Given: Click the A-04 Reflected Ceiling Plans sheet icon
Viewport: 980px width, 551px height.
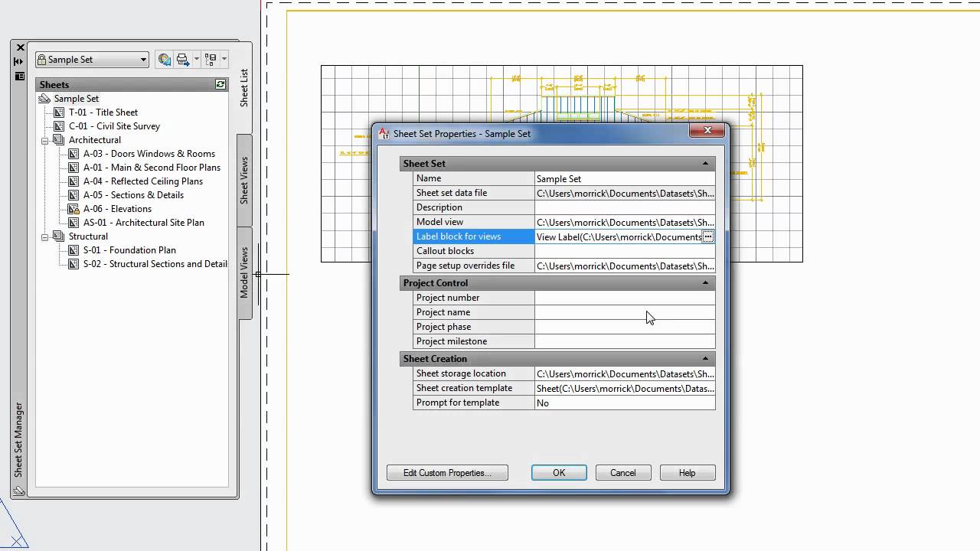Looking at the screenshot, I should pyautogui.click(x=74, y=181).
